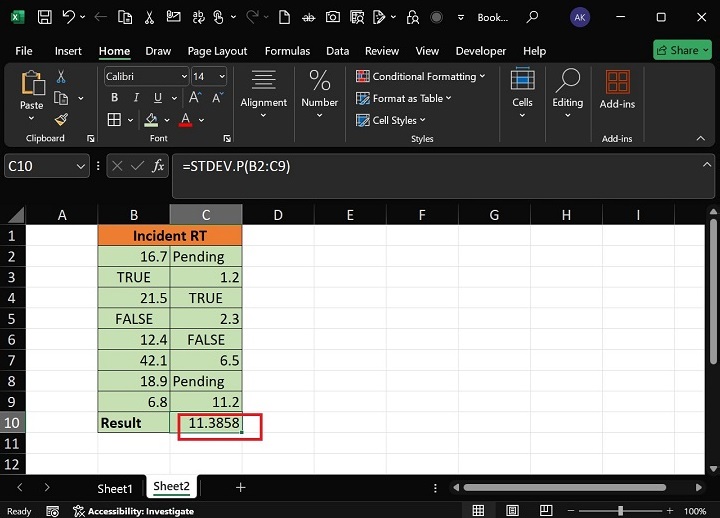Click the ribbon Copy icon in Clipboard

(61, 98)
